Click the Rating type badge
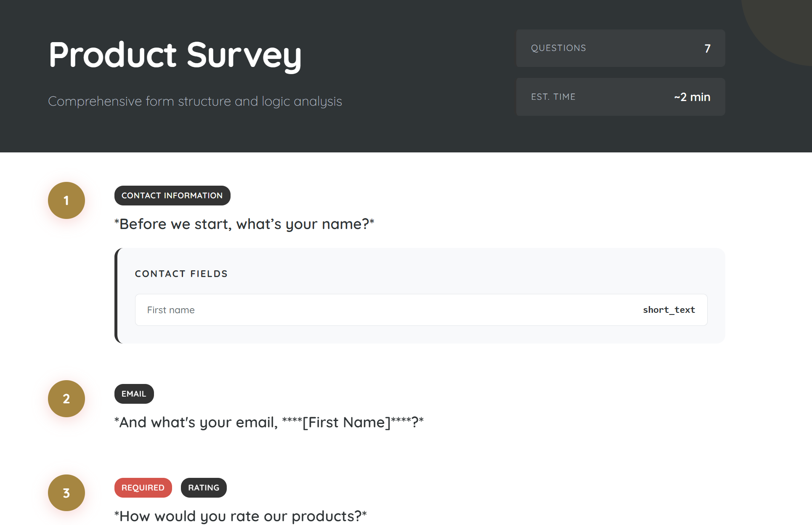The width and height of the screenshot is (812, 525). (204, 488)
